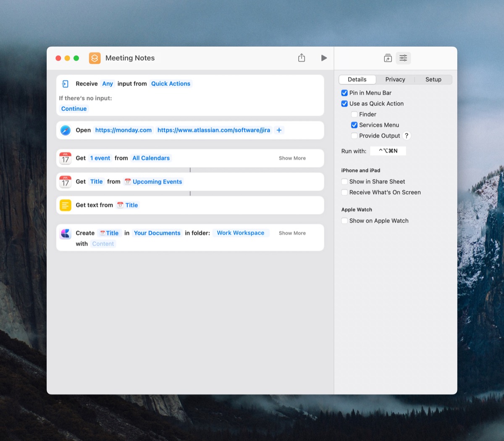Change the Run with keyboard shortcut
Image resolution: width=504 pixels, height=441 pixels.
388,151
